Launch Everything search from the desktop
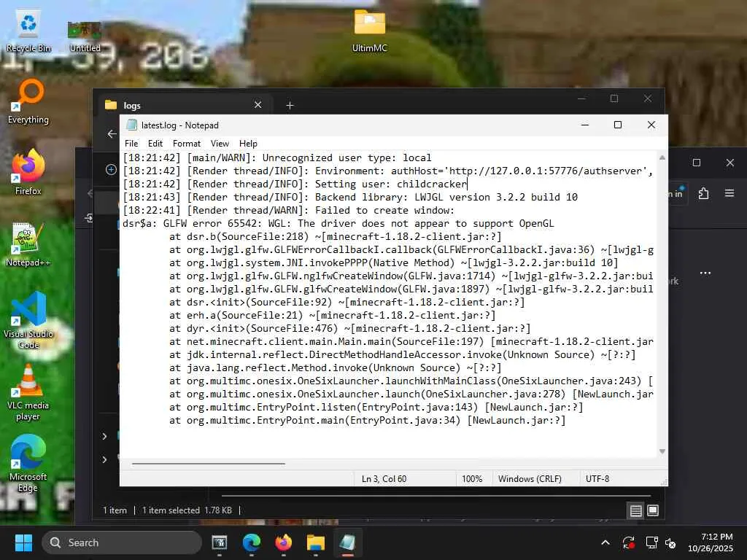Screen dimensions: 747x560 click(28, 101)
